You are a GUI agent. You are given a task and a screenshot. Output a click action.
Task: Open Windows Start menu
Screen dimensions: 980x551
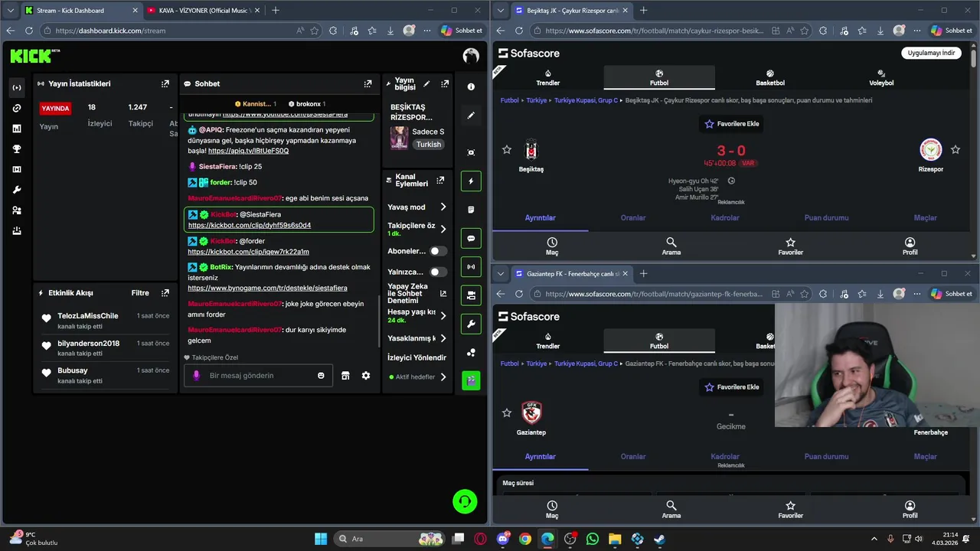(321, 539)
